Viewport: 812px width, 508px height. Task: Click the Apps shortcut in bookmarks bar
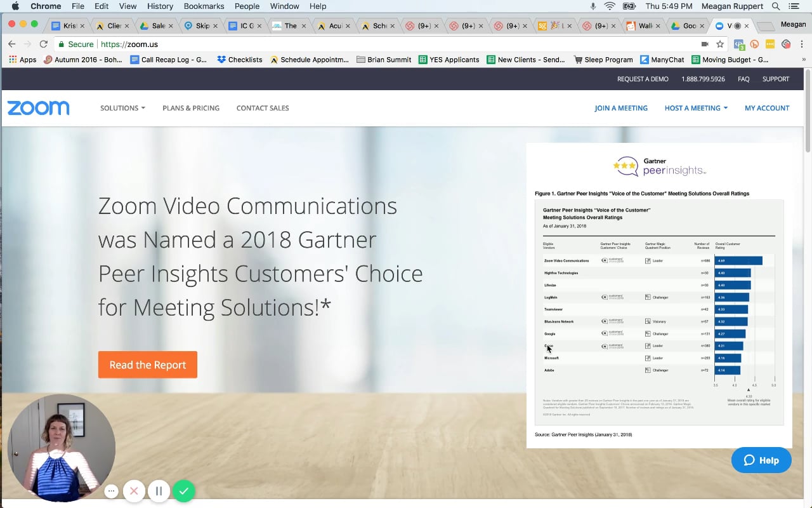(22, 60)
